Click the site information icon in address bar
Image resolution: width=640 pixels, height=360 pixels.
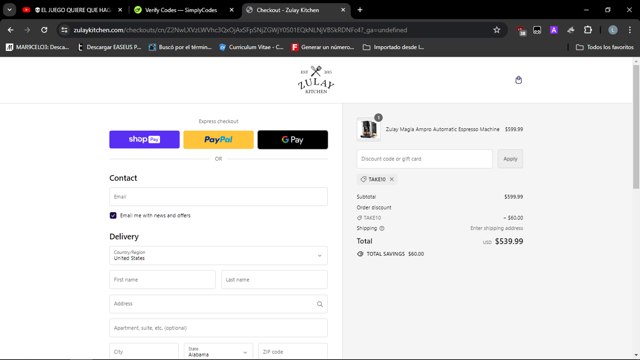tap(64, 30)
